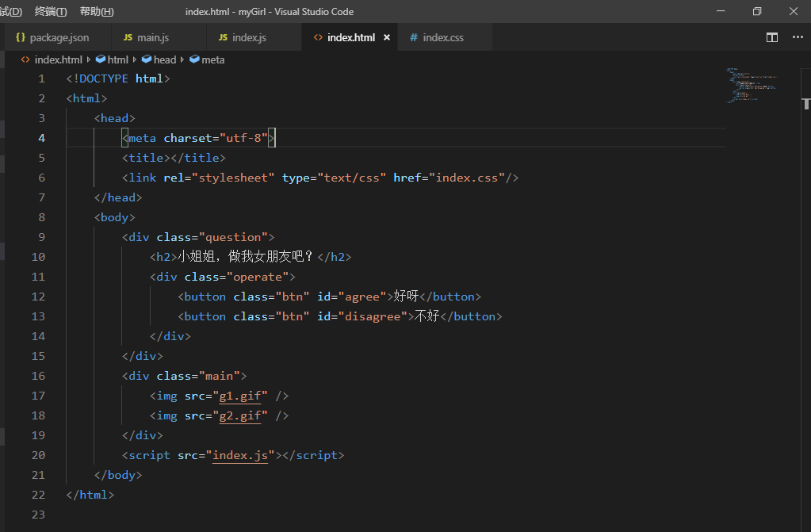
Task: Click line number 4 in gutter
Action: [41, 138]
